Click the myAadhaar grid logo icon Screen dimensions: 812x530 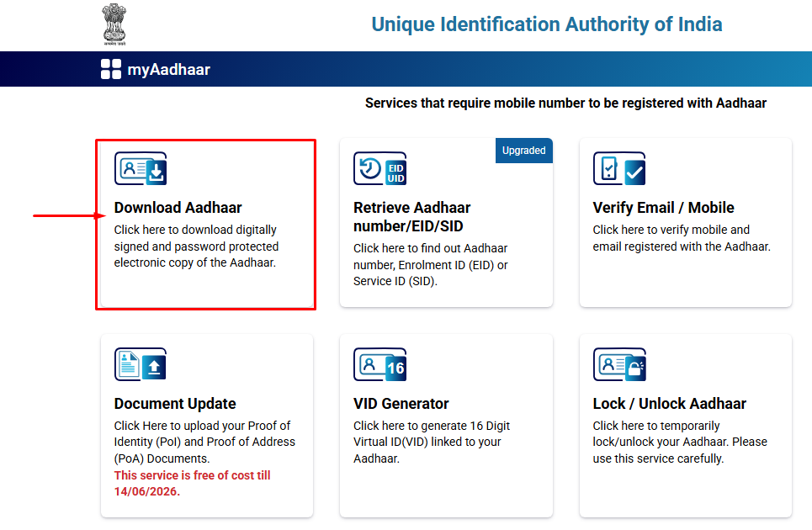(109, 68)
